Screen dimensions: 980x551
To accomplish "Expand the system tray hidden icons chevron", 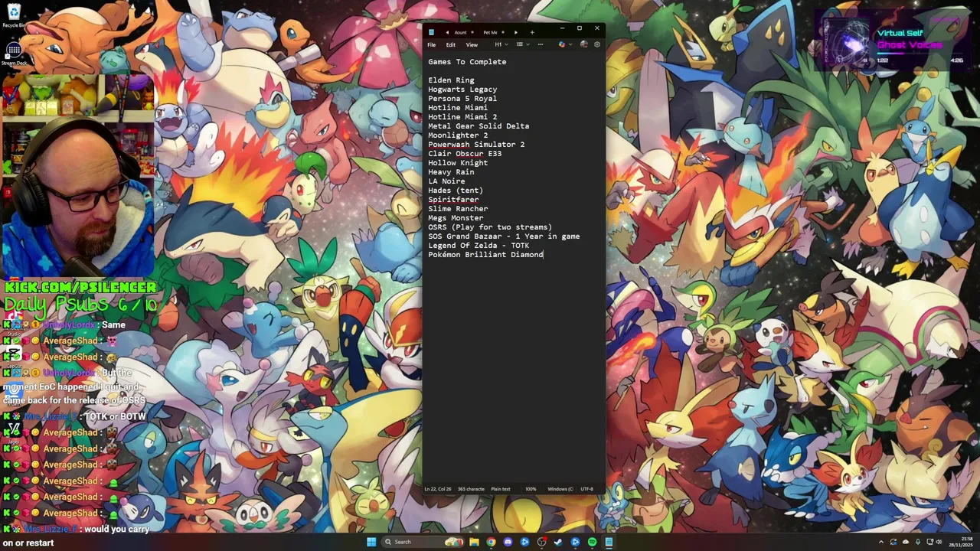I will point(881,542).
